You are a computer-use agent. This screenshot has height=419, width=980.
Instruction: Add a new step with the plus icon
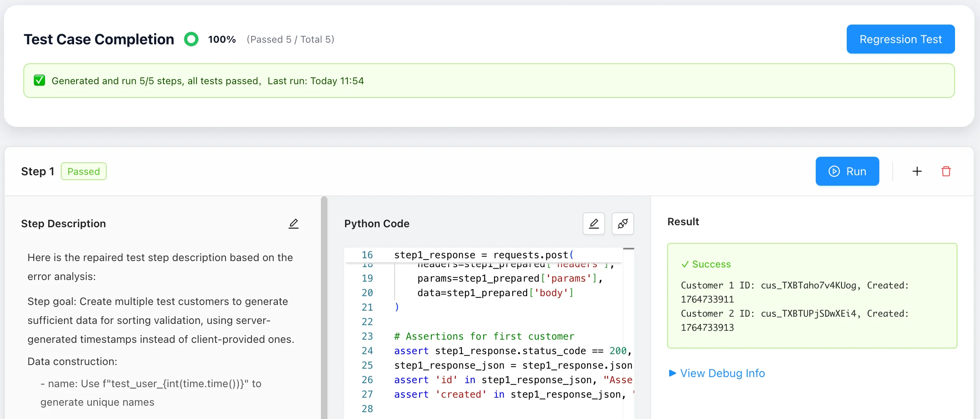pyautogui.click(x=917, y=171)
